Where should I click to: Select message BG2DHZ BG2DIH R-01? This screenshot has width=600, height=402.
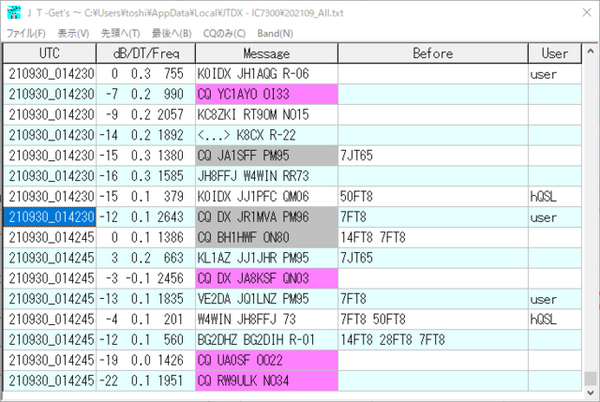click(267, 340)
